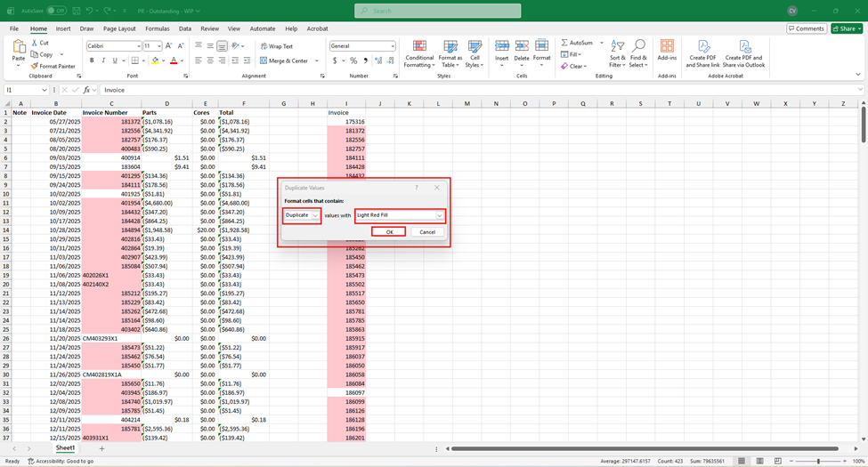Screen dimensions: 868x467
Task: Center text horizontally
Action: 210,60
